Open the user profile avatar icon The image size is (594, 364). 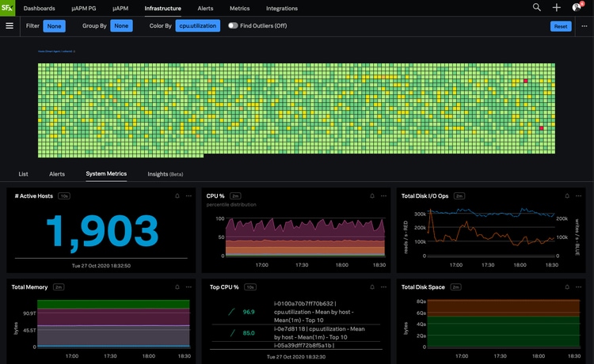(x=577, y=8)
